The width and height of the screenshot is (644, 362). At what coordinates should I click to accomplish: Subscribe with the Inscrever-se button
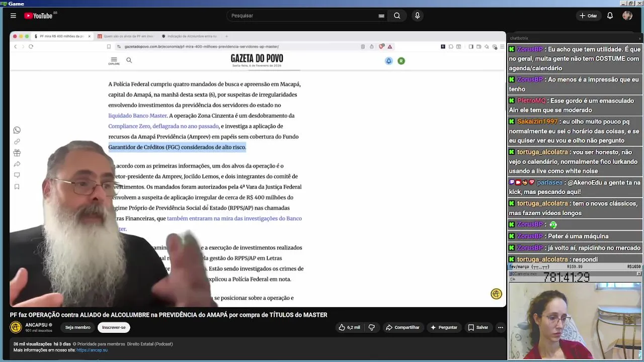point(114,327)
